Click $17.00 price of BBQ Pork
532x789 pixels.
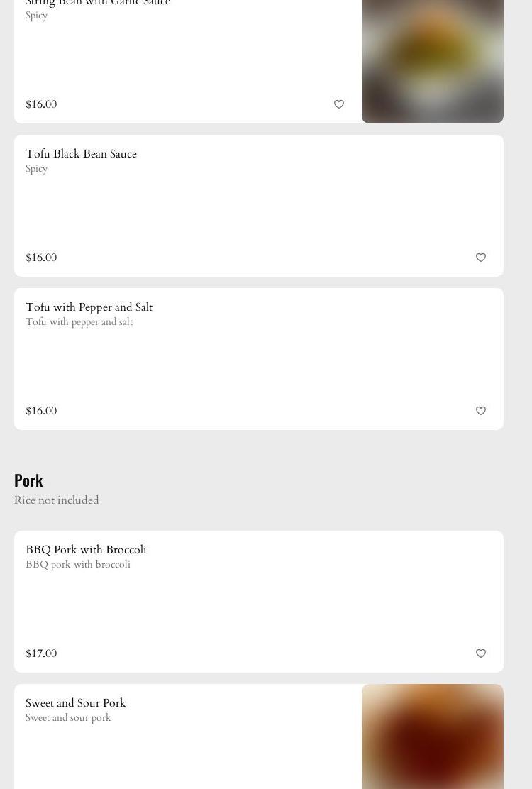click(x=41, y=653)
